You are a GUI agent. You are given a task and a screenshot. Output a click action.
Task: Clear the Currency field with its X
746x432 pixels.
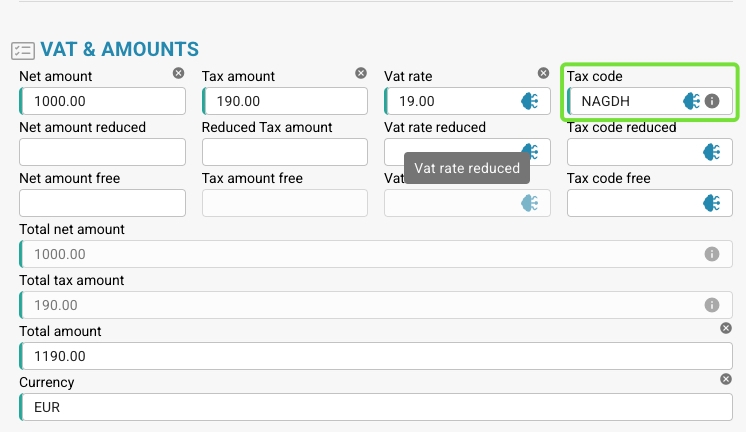[726, 379]
